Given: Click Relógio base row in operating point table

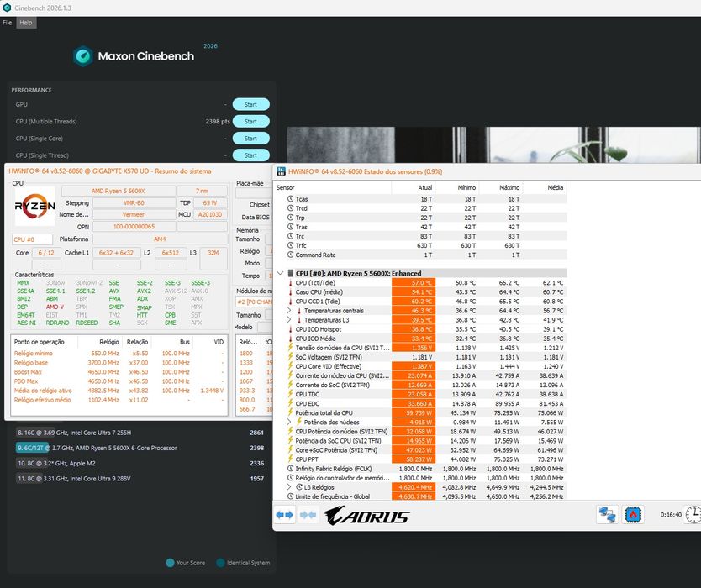Looking at the screenshot, I should (x=119, y=363).
